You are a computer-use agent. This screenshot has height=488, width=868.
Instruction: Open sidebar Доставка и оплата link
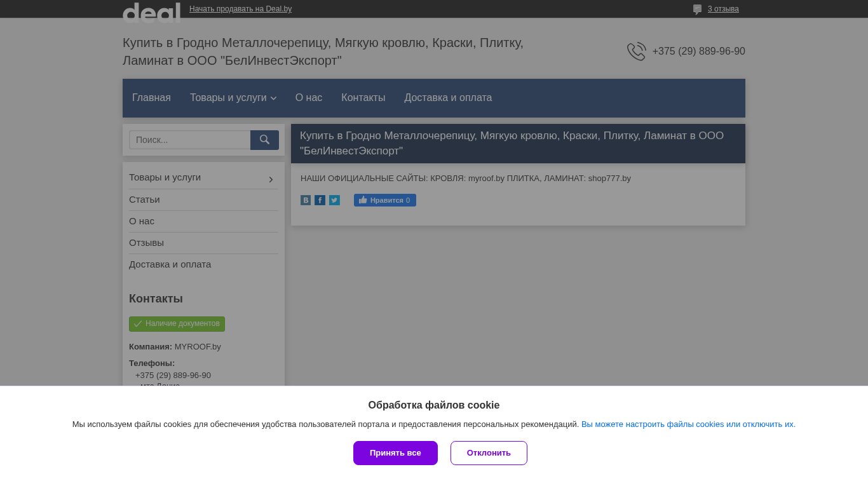click(x=170, y=264)
